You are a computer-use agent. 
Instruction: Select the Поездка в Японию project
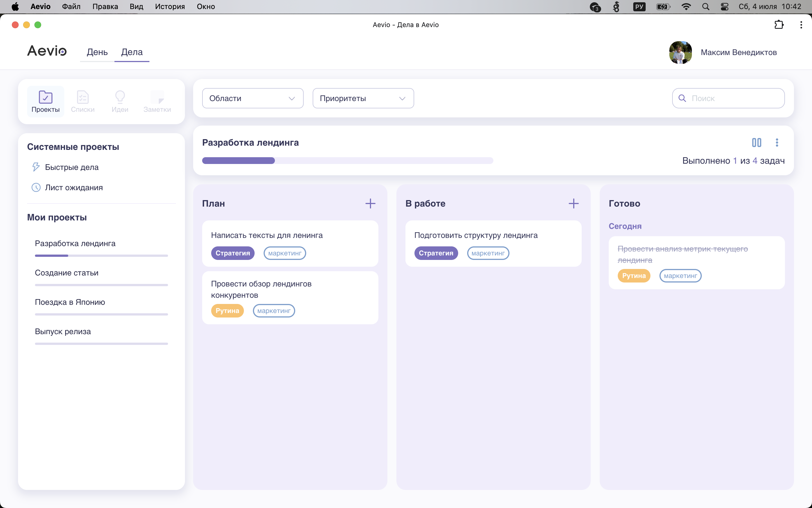[70, 302]
